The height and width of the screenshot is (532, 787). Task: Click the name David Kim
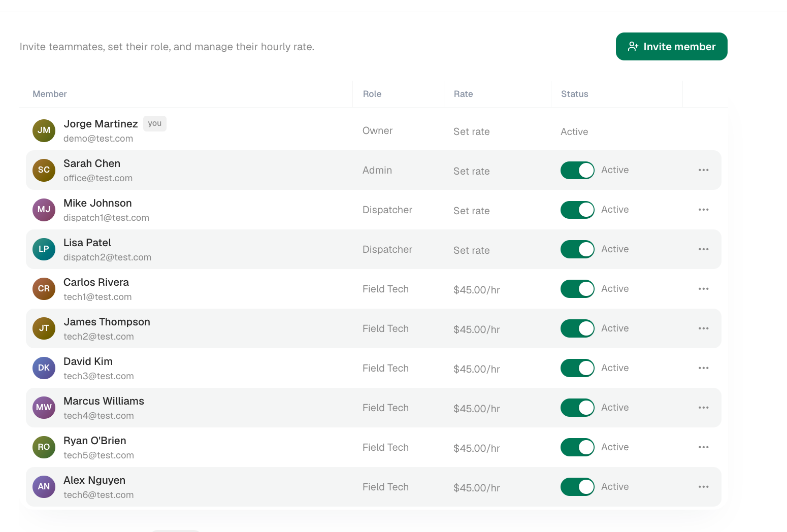[x=88, y=361]
